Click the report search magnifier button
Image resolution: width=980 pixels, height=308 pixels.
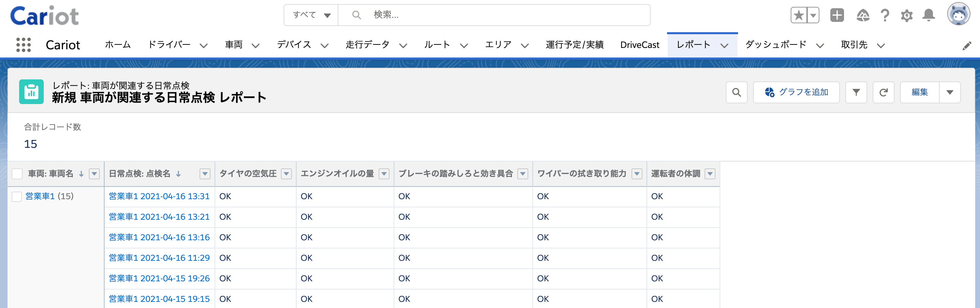736,92
